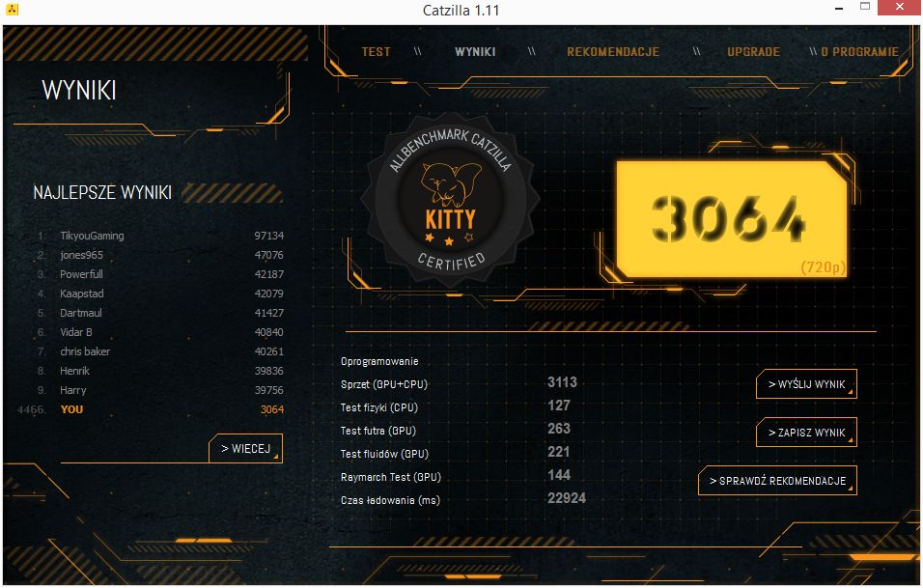Select Kaapstad leaderboard entry

coord(159,294)
